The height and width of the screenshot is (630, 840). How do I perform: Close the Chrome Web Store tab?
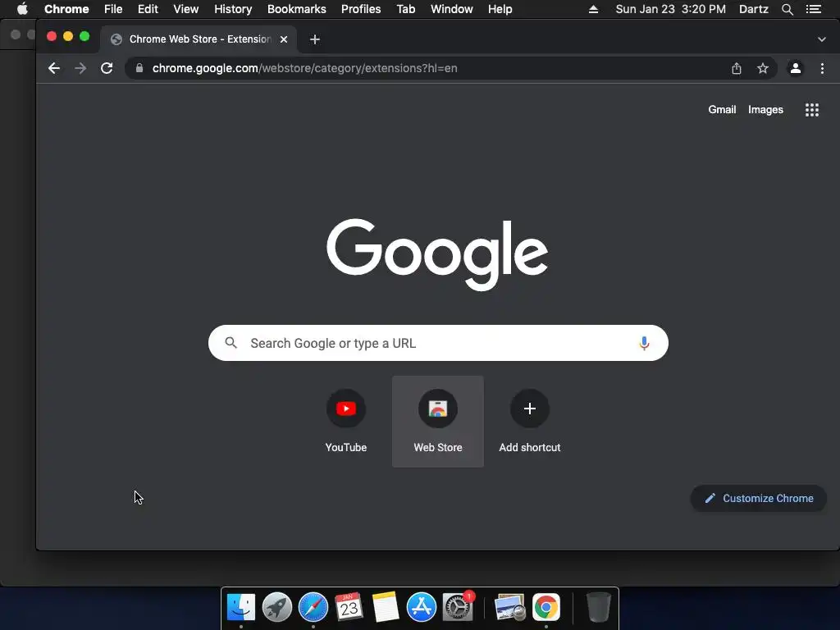point(284,39)
